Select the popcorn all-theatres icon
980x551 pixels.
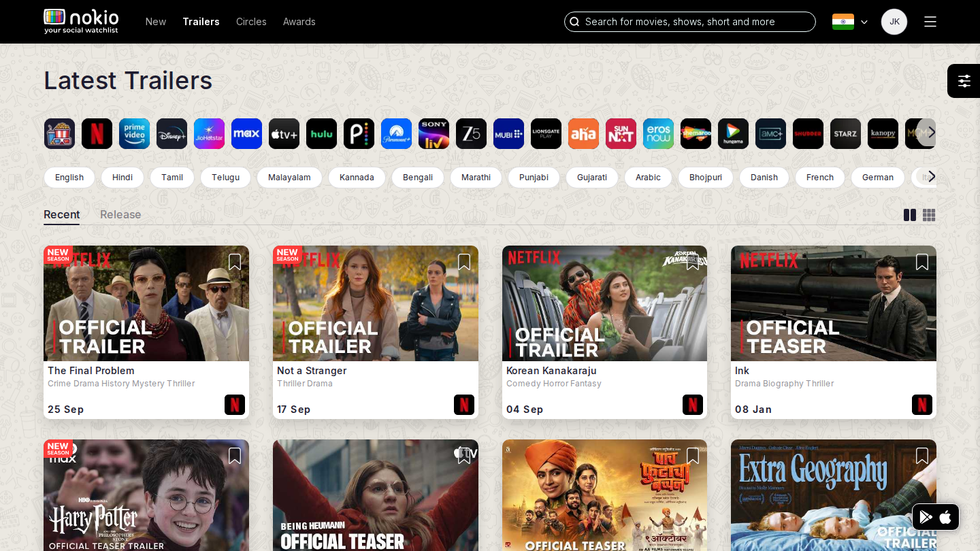(x=59, y=133)
